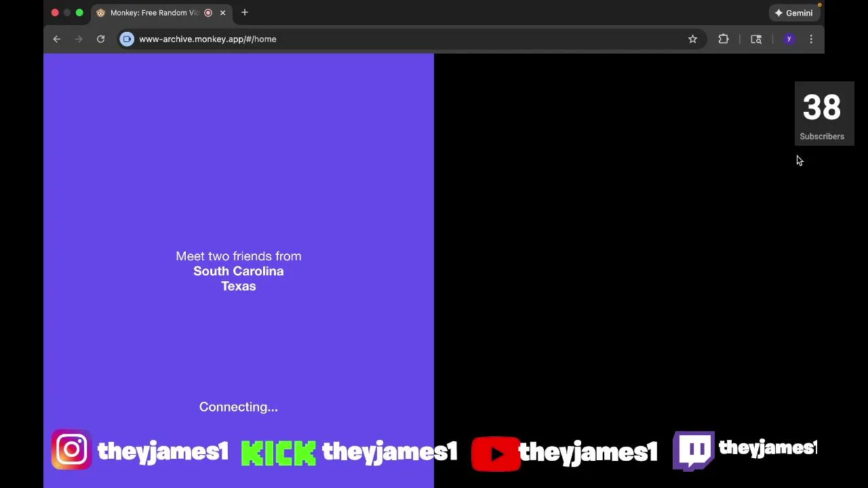The height and width of the screenshot is (488, 868).
Task: Open the tab search icon in toolbar
Action: (756, 39)
